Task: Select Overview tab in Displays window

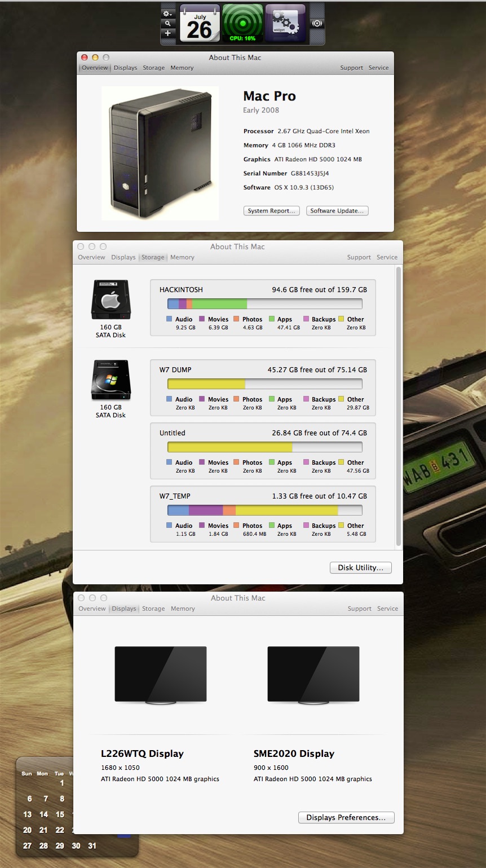Action: 92,609
